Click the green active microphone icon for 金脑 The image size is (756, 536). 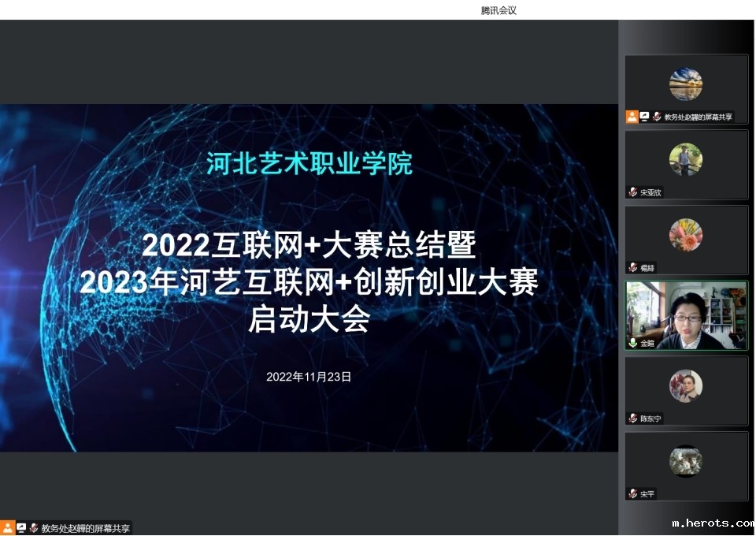pyautogui.click(x=632, y=343)
